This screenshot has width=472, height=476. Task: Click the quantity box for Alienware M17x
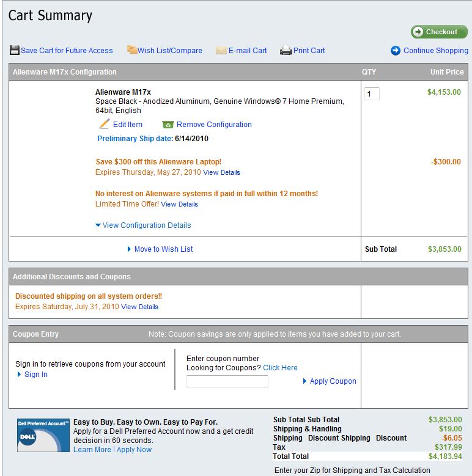click(372, 93)
